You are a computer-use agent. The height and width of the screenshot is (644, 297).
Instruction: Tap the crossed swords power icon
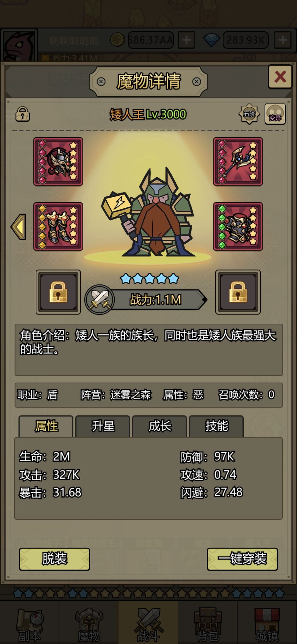(100, 299)
